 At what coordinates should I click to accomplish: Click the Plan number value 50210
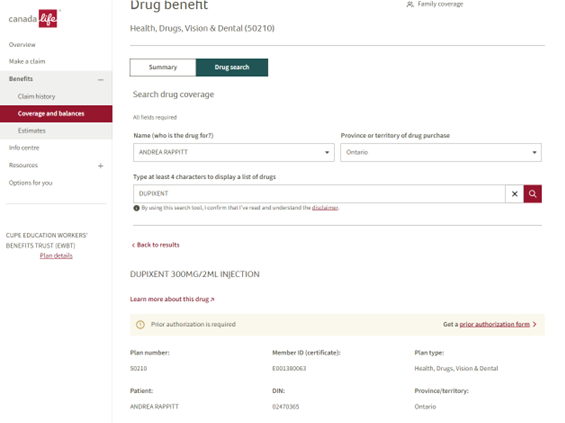point(138,368)
